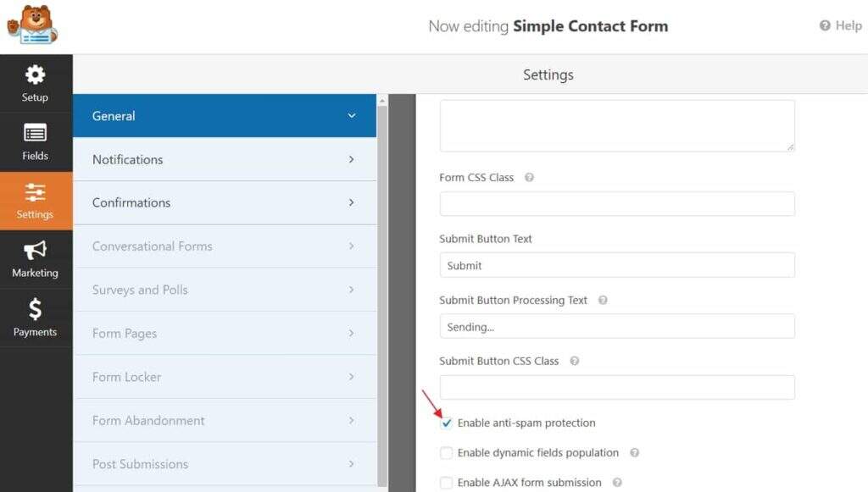Click the Help link at top right

click(840, 25)
